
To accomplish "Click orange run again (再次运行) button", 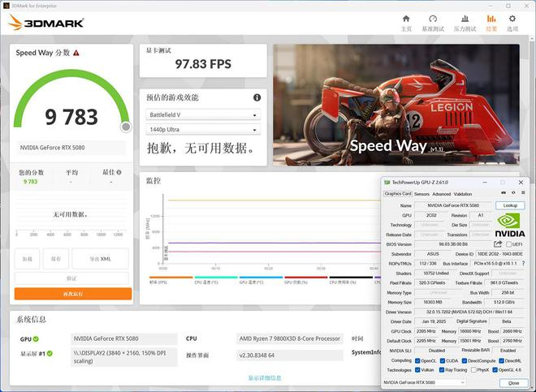I will (73, 294).
